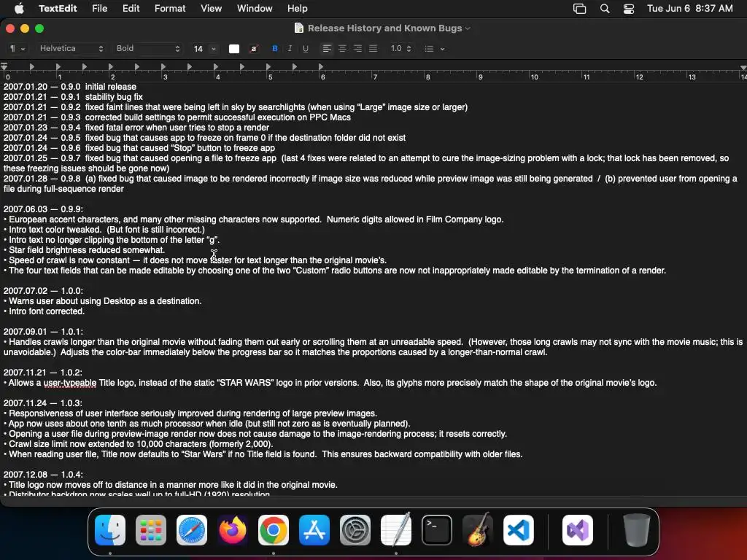Open the Format menu

[170, 8]
